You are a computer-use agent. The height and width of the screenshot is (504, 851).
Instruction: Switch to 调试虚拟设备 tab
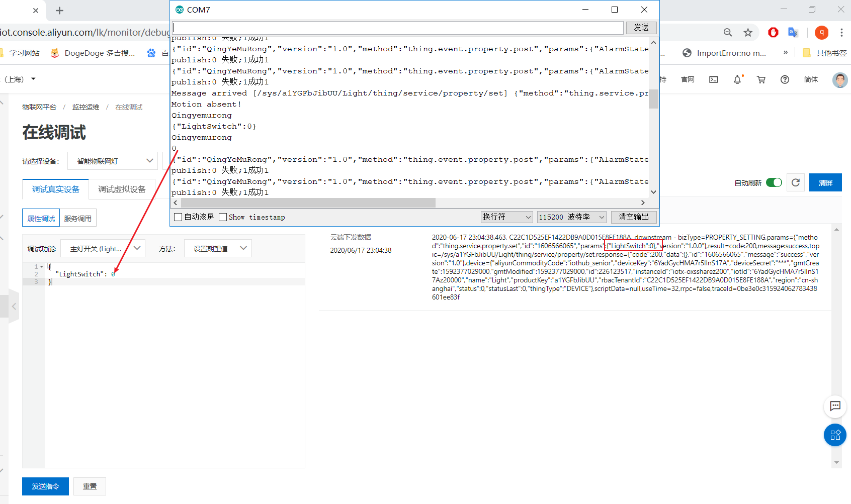pos(122,189)
